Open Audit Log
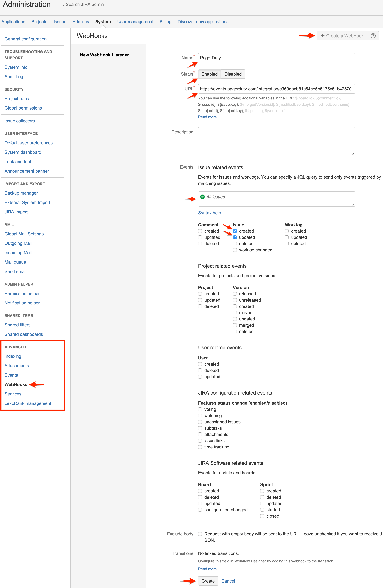The width and height of the screenshot is (383, 588). tap(14, 77)
